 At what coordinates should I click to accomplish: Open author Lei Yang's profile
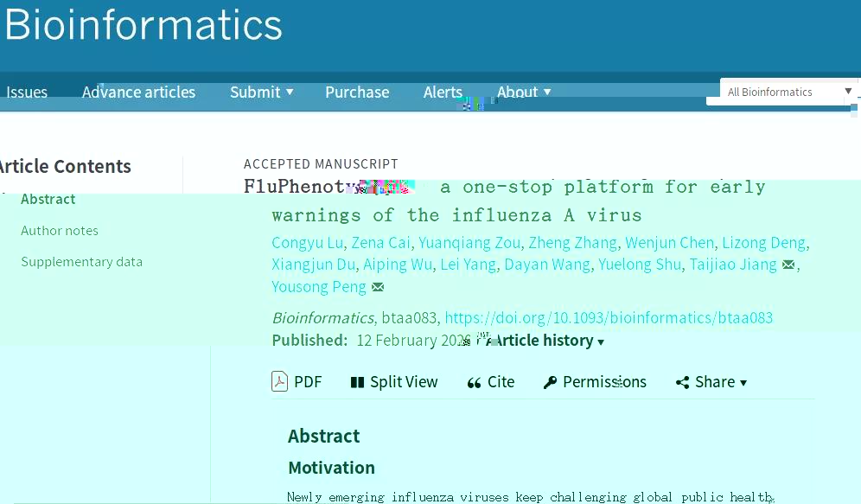point(468,264)
